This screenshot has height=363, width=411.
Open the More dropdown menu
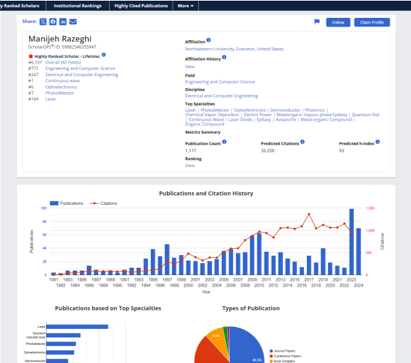point(186,6)
